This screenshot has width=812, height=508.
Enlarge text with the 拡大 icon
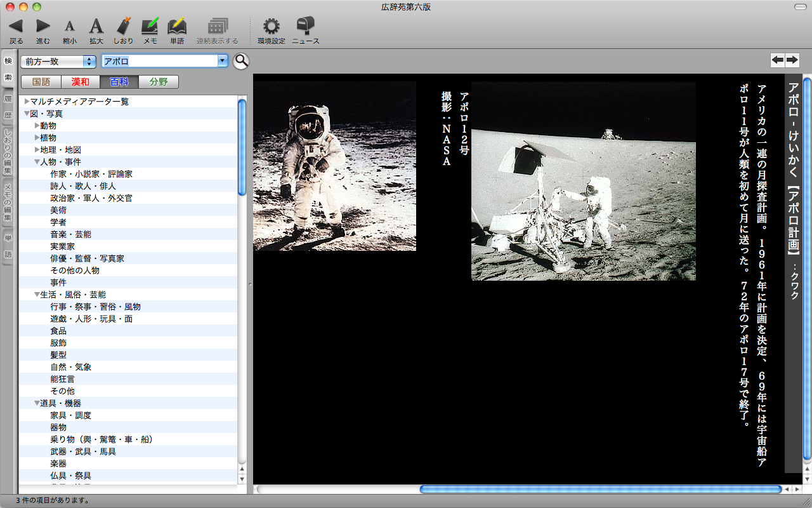[x=96, y=26]
